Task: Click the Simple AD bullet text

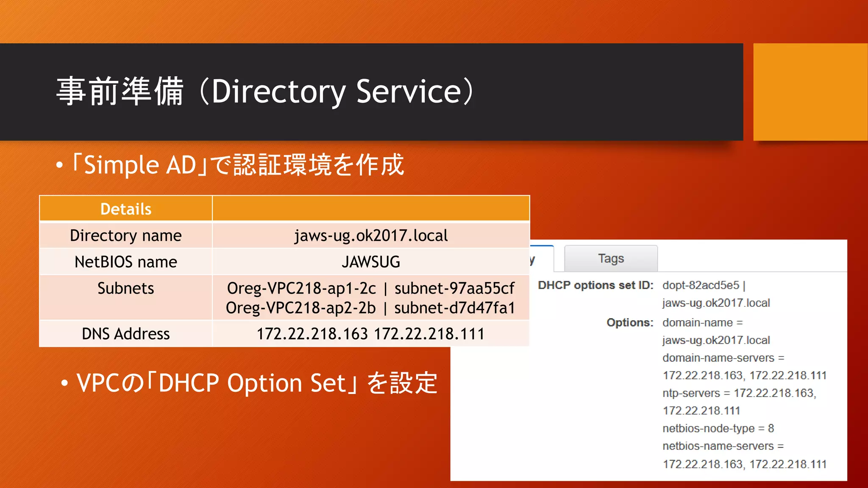Action: pos(237,165)
